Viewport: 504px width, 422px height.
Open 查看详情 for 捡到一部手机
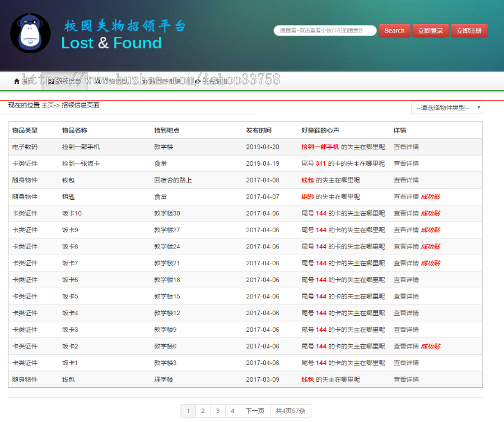405,147
